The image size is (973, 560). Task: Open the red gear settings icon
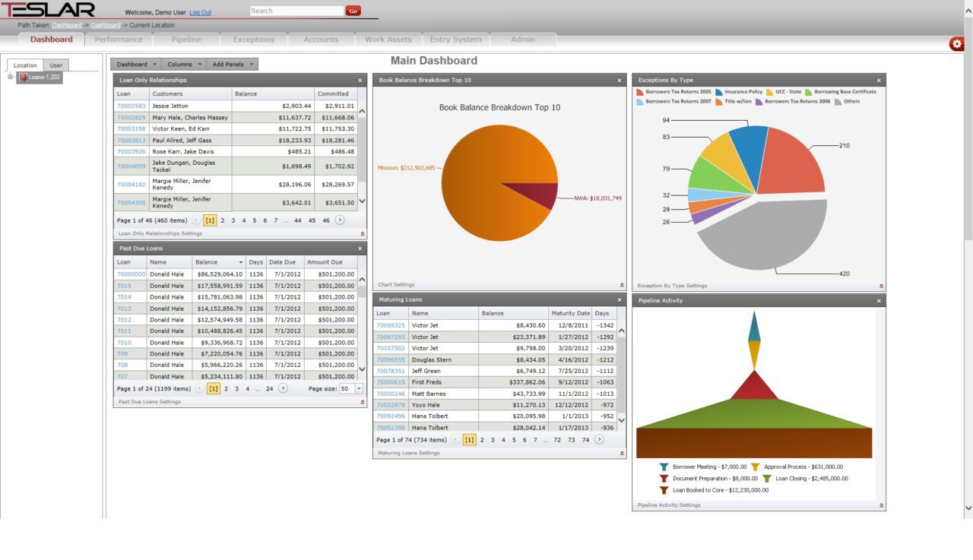coord(956,44)
